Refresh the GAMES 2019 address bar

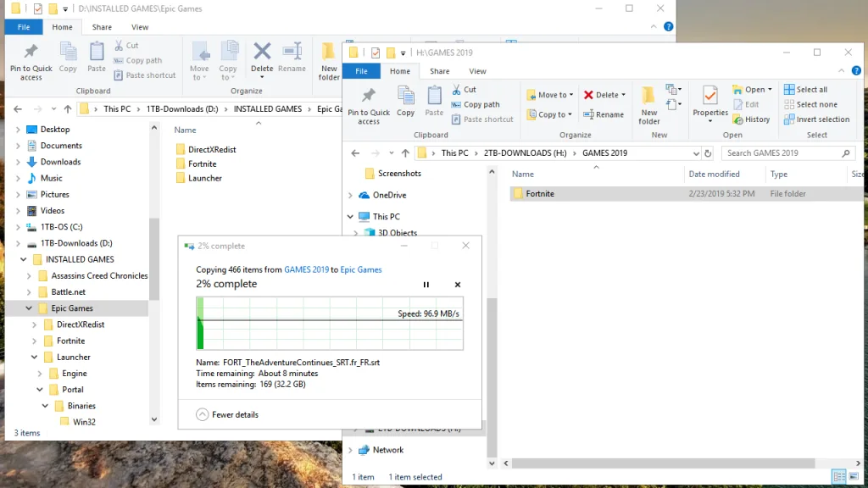point(708,153)
